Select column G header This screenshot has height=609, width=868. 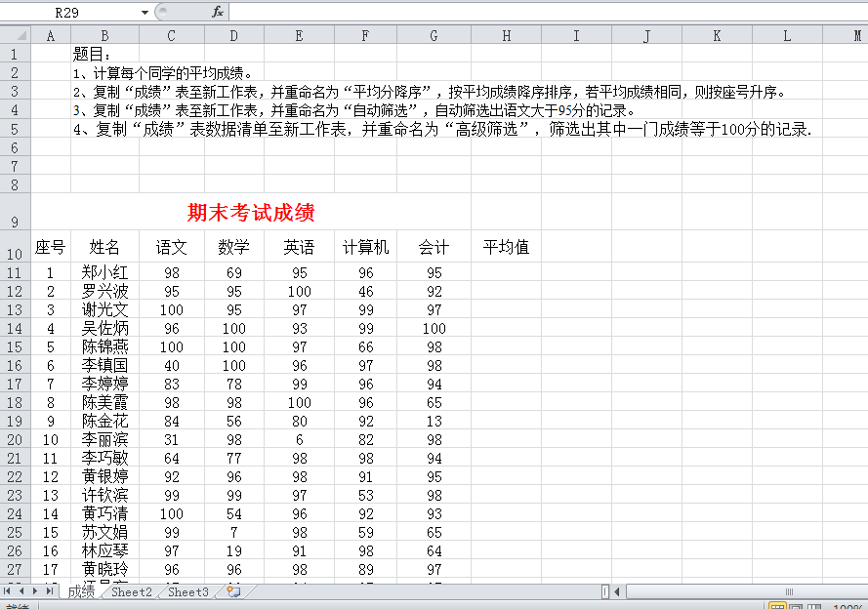[x=434, y=35]
